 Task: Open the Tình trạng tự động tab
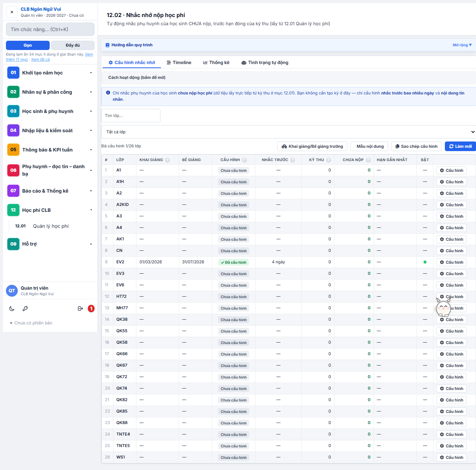(x=265, y=63)
